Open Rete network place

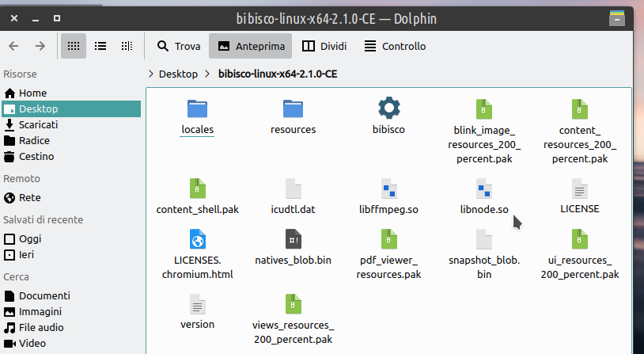pyautogui.click(x=71, y=198)
